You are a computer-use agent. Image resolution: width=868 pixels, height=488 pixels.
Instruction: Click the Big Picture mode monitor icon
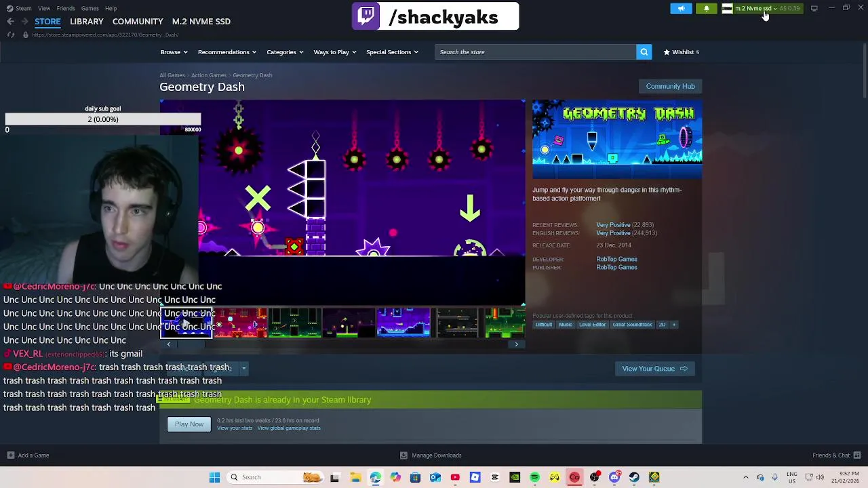pos(814,8)
